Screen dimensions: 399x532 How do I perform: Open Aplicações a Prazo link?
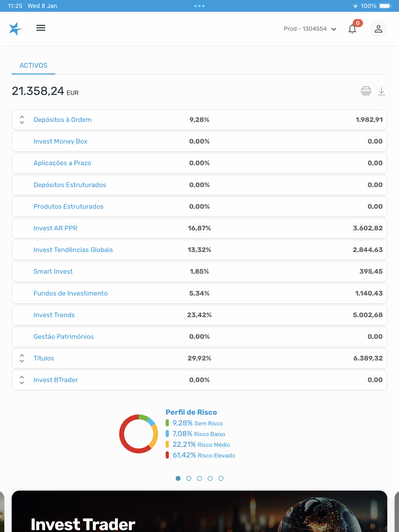coord(62,163)
